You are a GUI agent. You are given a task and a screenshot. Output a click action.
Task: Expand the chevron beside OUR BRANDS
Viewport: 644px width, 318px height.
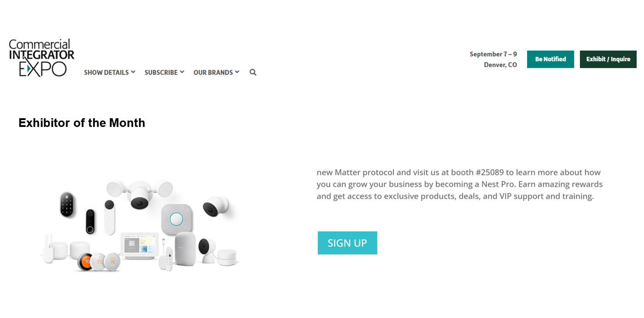237,72
